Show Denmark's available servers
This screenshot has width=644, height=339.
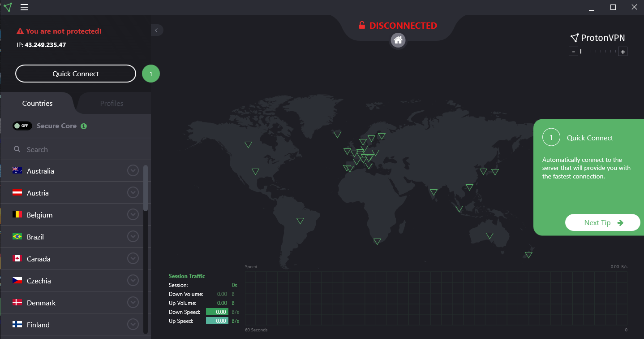(x=133, y=302)
